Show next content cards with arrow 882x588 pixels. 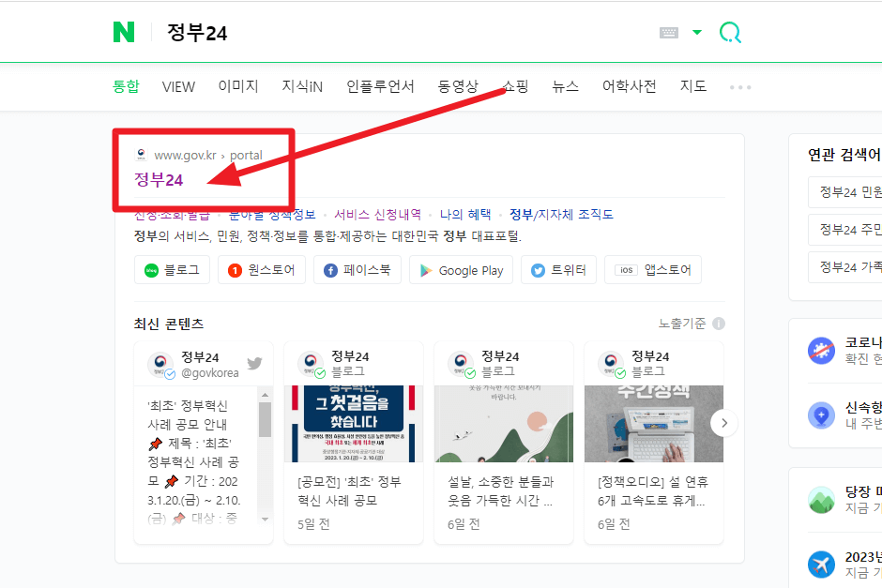(x=724, y=423)
